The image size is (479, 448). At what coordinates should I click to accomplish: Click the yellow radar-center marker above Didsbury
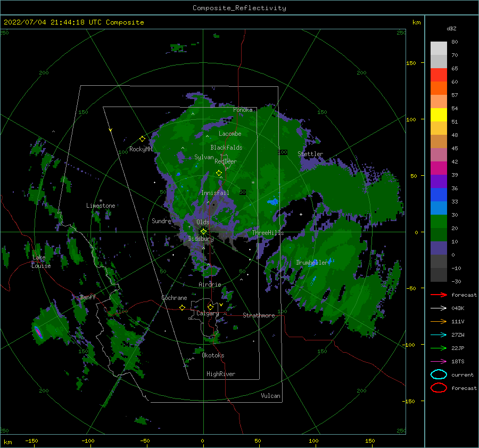pos(203,232)
